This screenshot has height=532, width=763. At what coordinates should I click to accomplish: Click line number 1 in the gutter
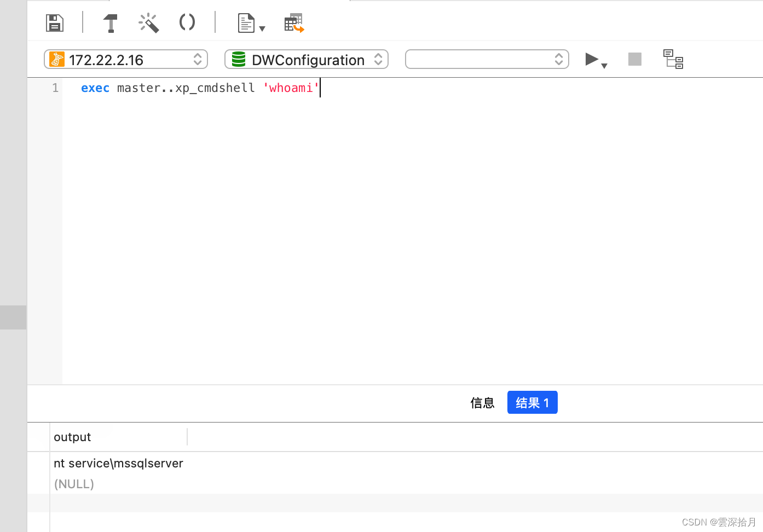(x=55, y=88)
